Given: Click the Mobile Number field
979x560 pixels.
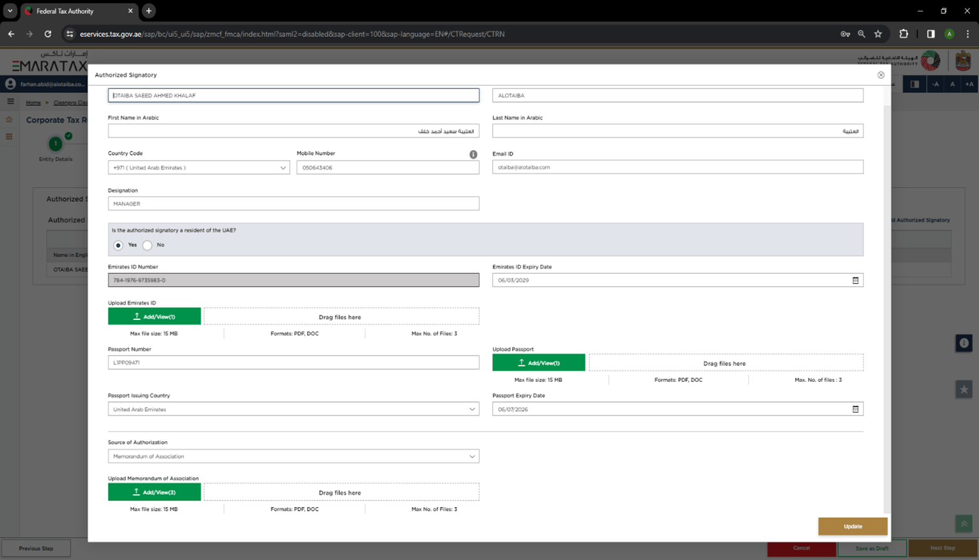Looking at the screenshot, I should pyautogui.click(x=388, y=168).
